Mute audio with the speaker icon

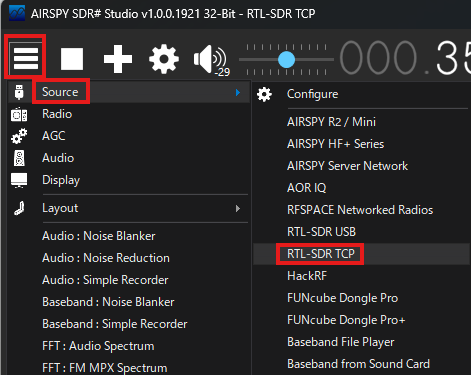(x=211, y=60)
